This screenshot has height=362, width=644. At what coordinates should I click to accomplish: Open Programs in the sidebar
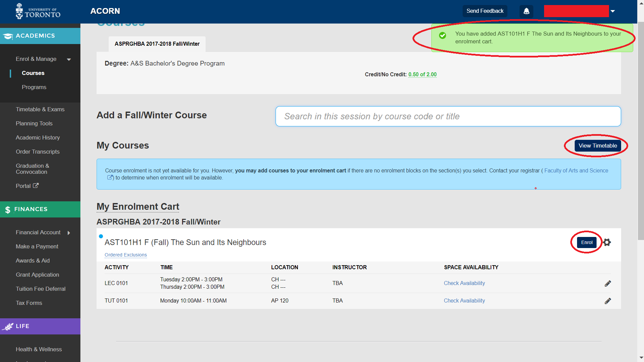[x=34, y=87]
